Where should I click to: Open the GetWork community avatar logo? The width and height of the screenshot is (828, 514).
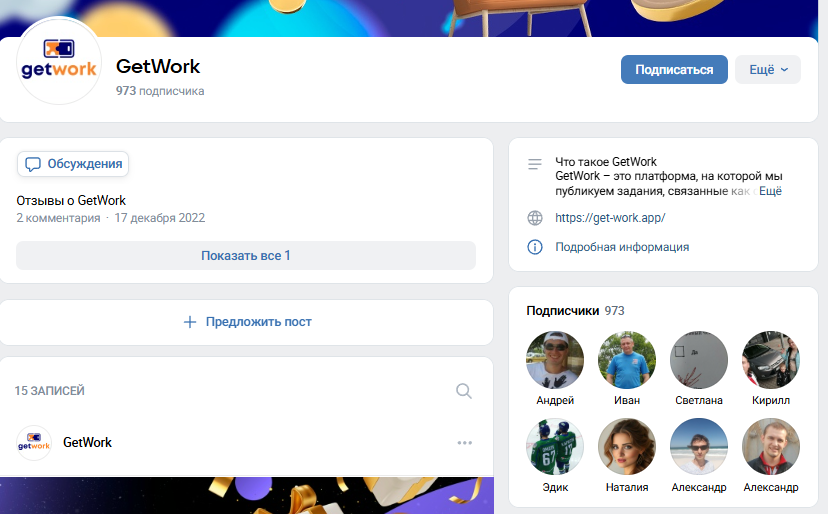point(59,61)
